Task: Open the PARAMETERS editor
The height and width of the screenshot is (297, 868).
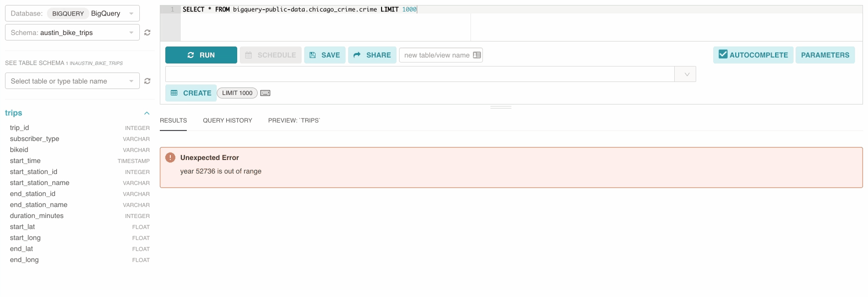Action: (x=825, y=55)
